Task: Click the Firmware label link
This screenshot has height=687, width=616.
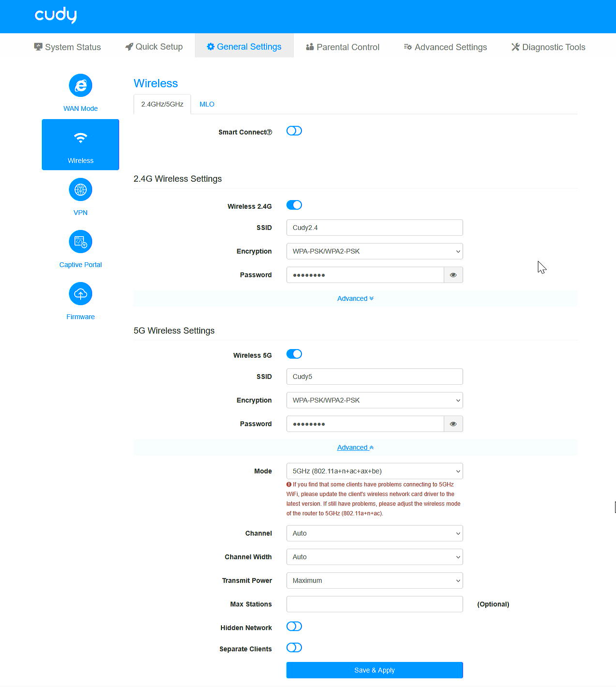Action: click(81, 317)
